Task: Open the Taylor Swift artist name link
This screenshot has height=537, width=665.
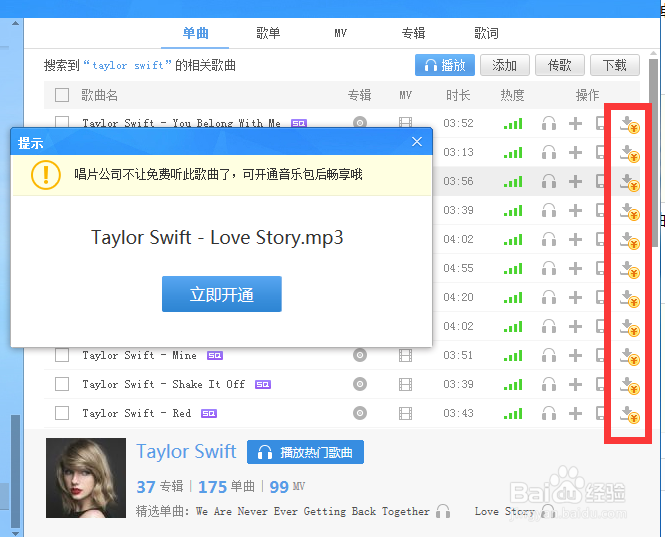Action: pyautogui.click(x=186, y=452)
